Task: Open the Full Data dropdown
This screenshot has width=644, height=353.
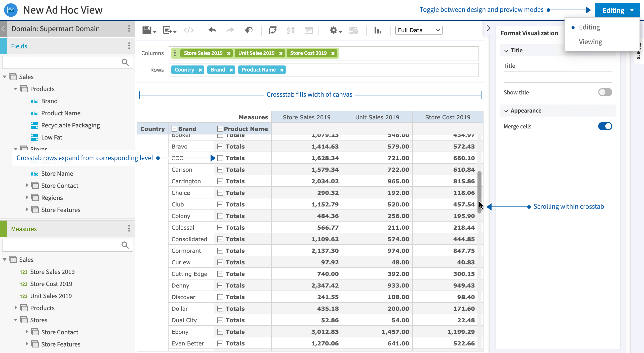Action: (x=419, y=30)
